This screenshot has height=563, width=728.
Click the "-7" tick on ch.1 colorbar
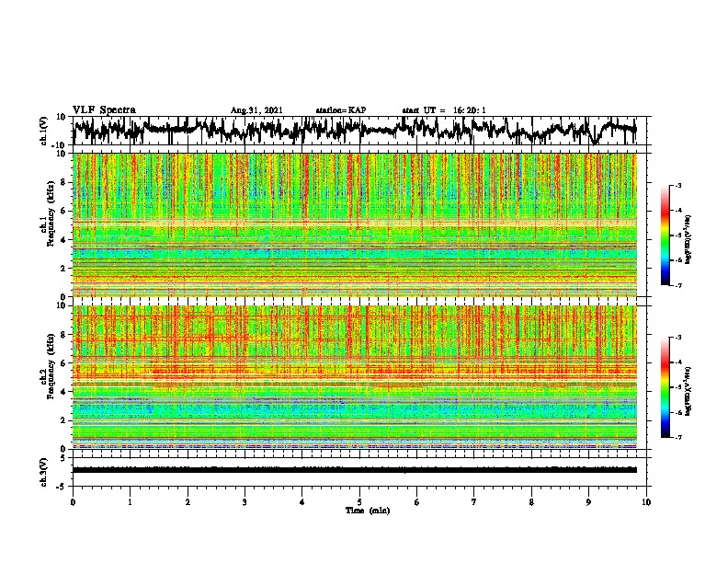677,285
